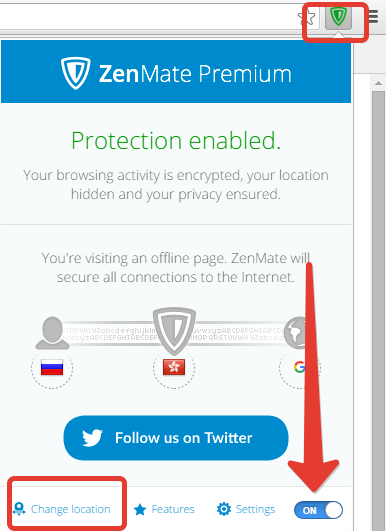The width and height of the screenshot is (386, 531).
Task: Toggle the ON protection switch off
Action: tap(318, 510)
